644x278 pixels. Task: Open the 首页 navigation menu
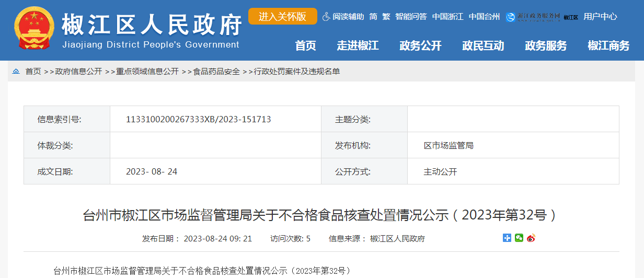click(305, 46)
